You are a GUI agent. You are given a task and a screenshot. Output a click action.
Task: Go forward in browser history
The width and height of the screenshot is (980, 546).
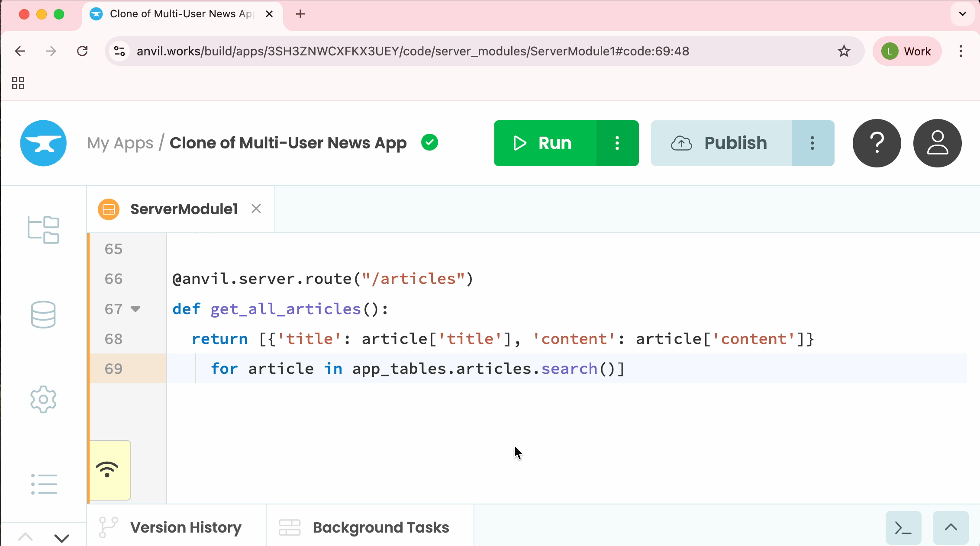[51, 51]
